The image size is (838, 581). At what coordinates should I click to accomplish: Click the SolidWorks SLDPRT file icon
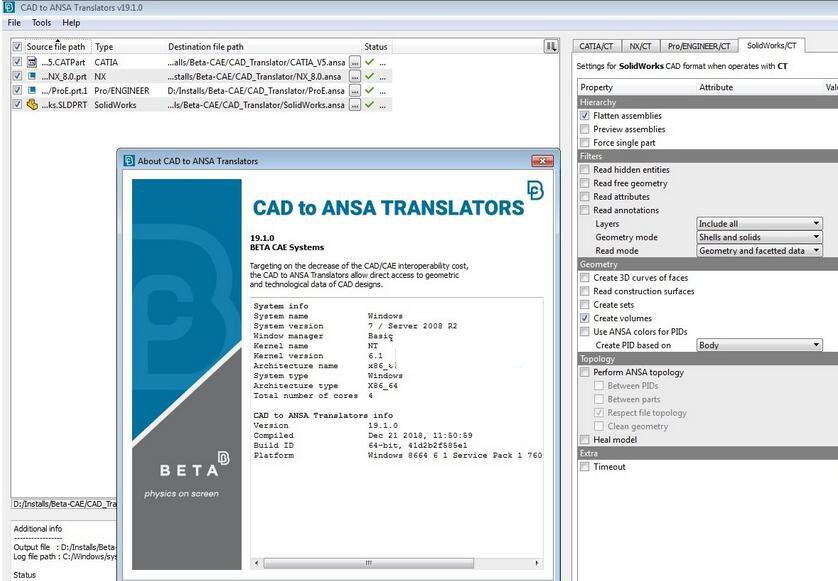click(32, 105)
